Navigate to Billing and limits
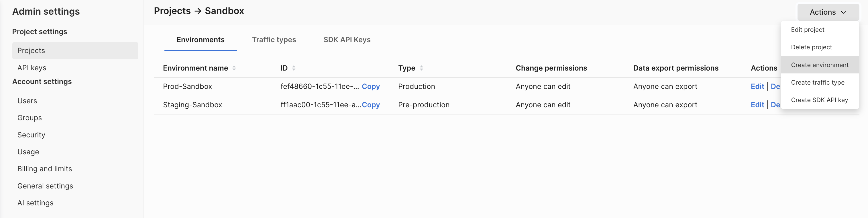 point(45,169)
